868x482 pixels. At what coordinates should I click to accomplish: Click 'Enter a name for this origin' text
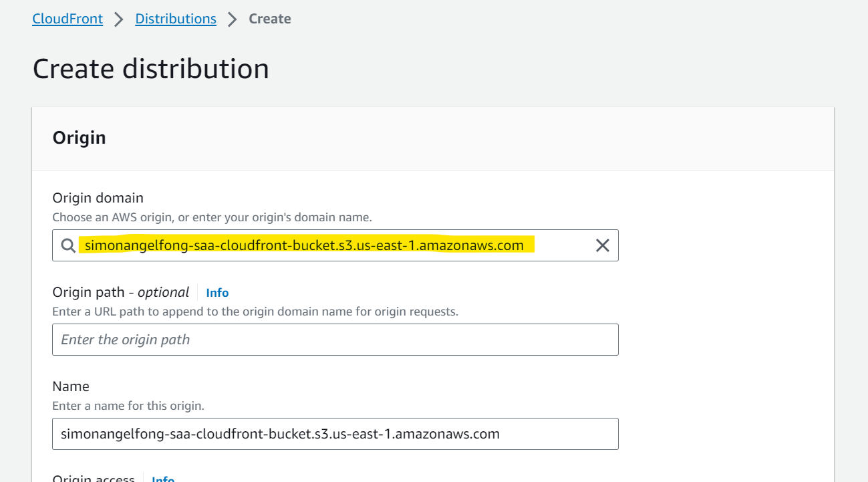pyautogui.click(x=128, y=406)
